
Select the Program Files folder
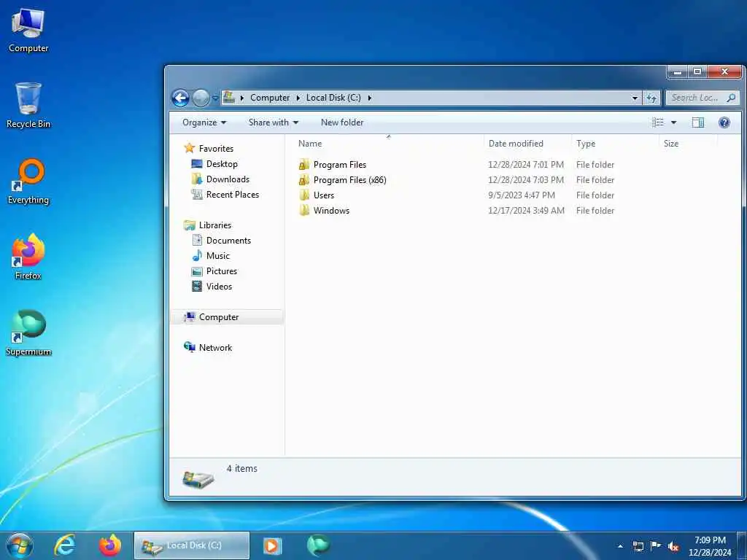(x=340, y=165)
